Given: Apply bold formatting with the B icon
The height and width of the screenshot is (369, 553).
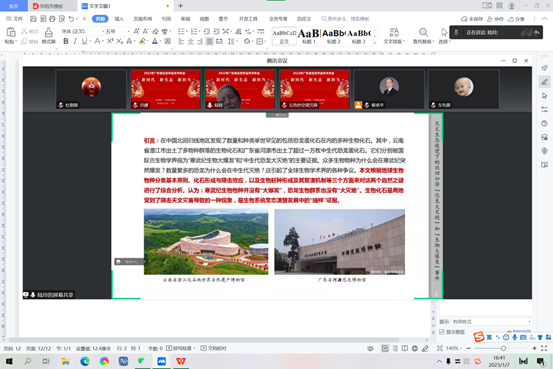Looking at the screenshot, I should 66,41.
